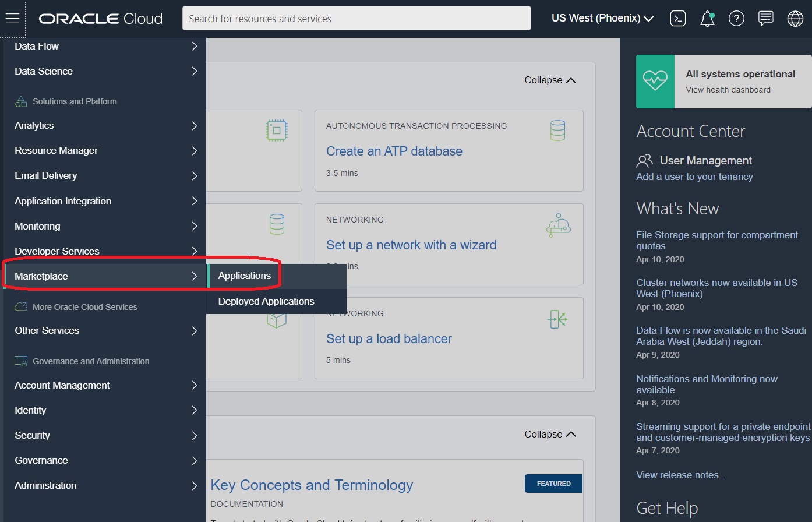The image size is (812, 522).
Task: Open Streaming support private endpoint news link
Action: pos(723,432)
